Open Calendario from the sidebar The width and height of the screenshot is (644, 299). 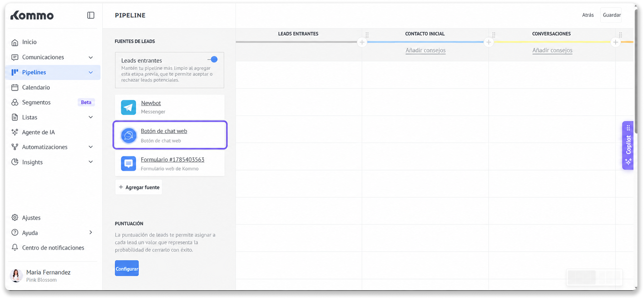[52, 87]
